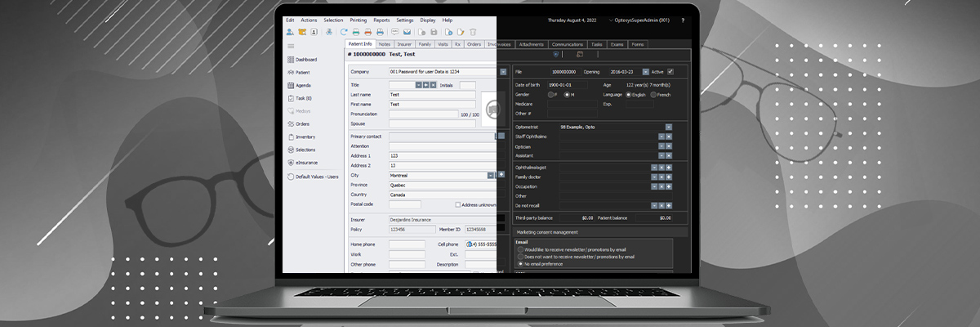Click the refresh arrow toolbar icon
Image resolution: width=980 pixels, height=327 pixels.
click(x=344, y=32)
